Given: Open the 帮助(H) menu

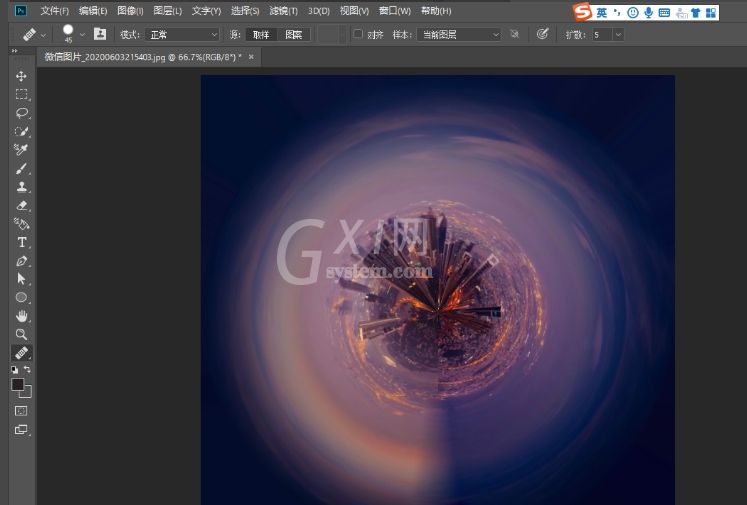Looking at the screenshot, I should (x=436, y=10).
